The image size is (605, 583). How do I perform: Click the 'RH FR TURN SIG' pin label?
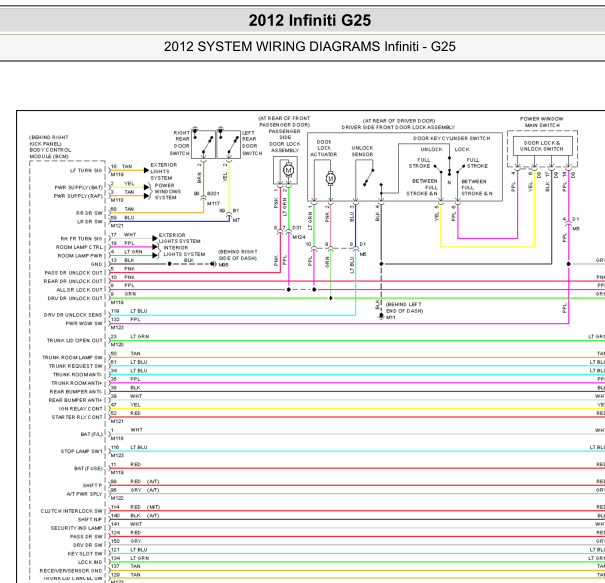click(x=81, y=239)
